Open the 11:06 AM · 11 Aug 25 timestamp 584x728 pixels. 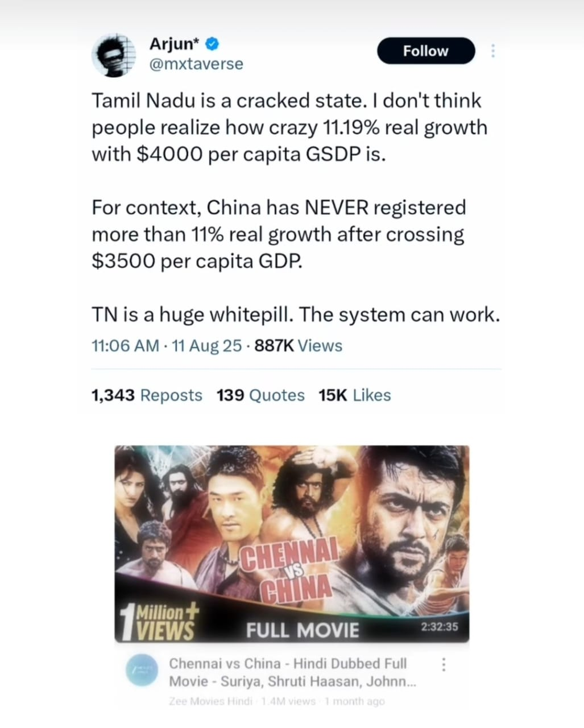click(167, 346)
